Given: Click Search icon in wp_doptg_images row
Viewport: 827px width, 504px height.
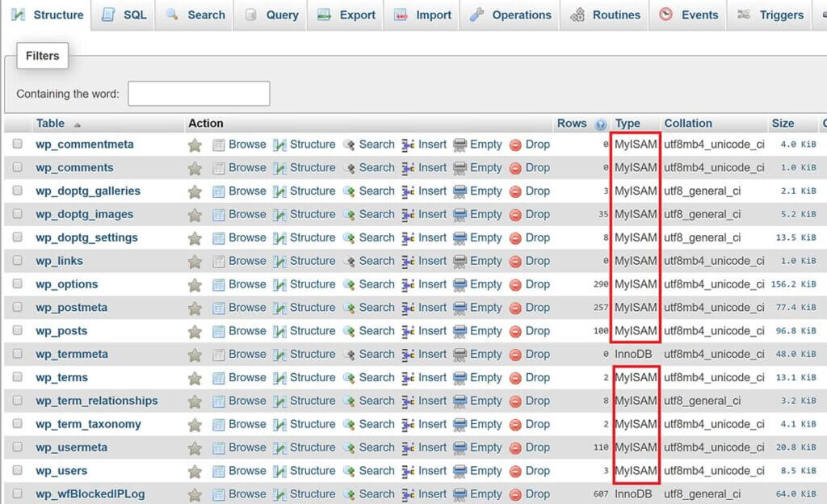Looking at the screenshot, I should point(349,215).
